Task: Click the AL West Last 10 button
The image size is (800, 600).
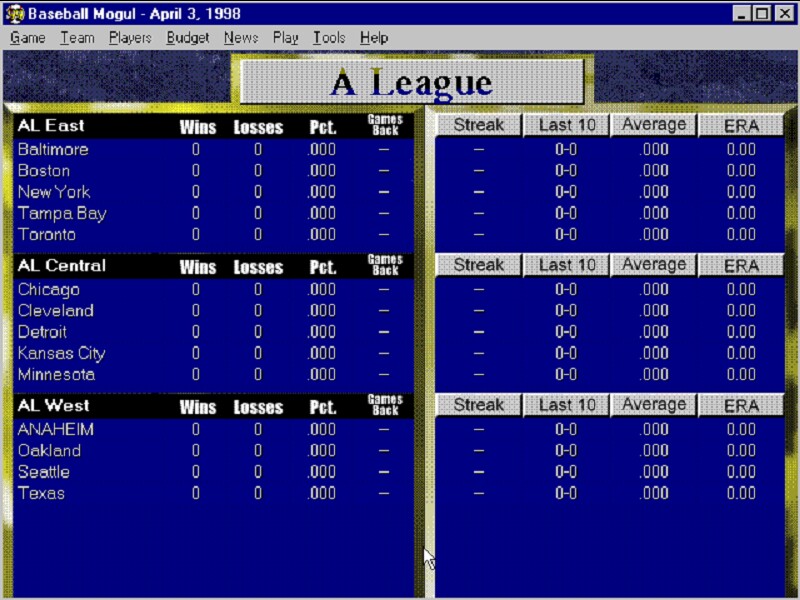Action: coord(567,406)
